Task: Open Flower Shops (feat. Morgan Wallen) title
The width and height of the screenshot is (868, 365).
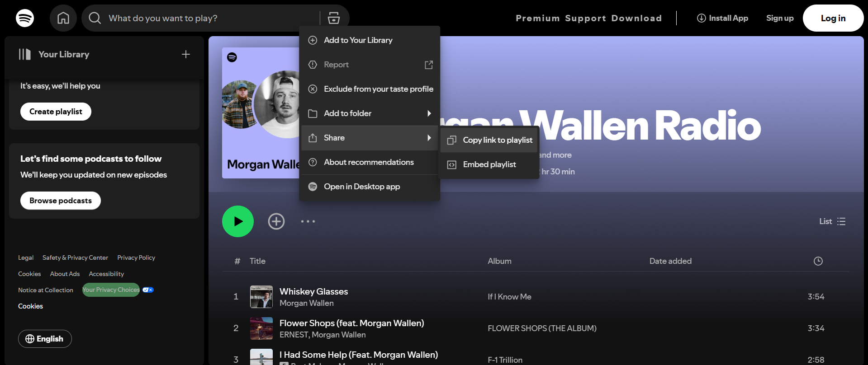Action: tap(352, 323)
